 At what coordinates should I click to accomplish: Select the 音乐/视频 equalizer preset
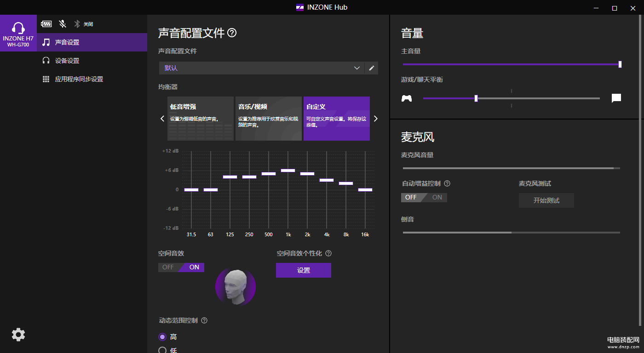[x=269, y=119]
